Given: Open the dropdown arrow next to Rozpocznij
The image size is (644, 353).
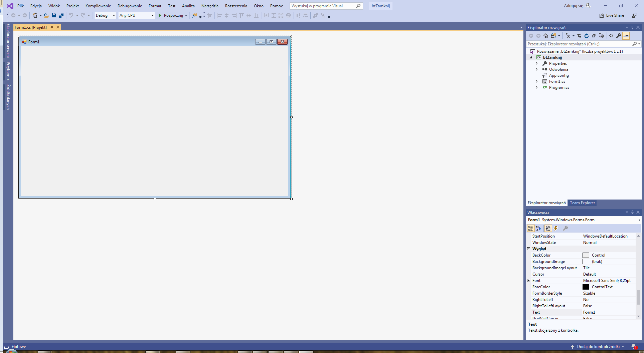Looking at the screenshot, I should point(186,15).
